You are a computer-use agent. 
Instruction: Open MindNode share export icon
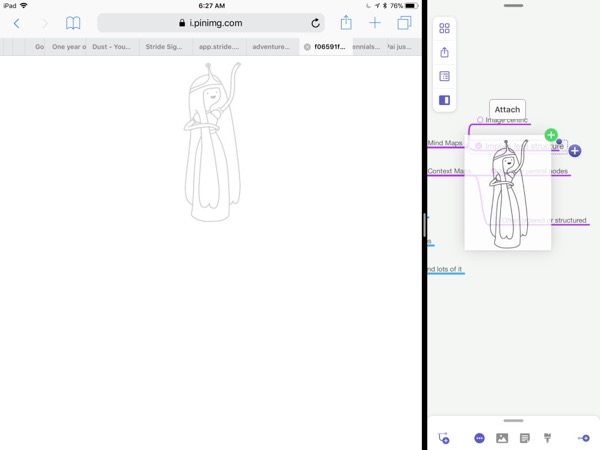(444, 52)
